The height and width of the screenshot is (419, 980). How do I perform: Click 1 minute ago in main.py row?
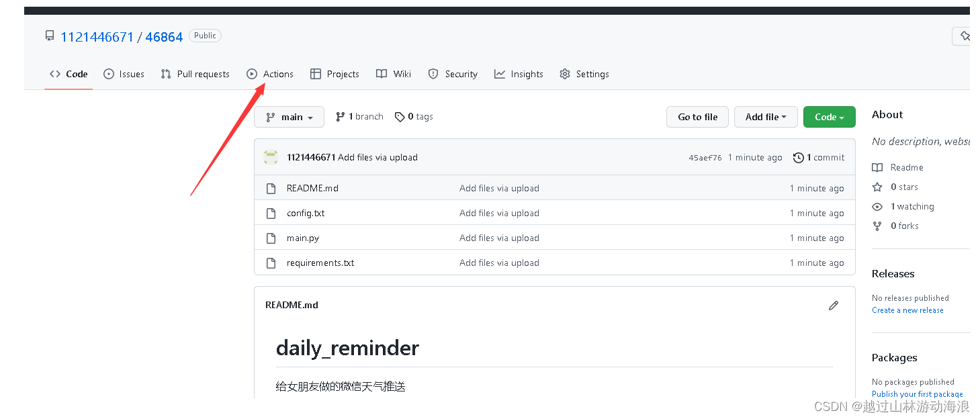point(817,238)
